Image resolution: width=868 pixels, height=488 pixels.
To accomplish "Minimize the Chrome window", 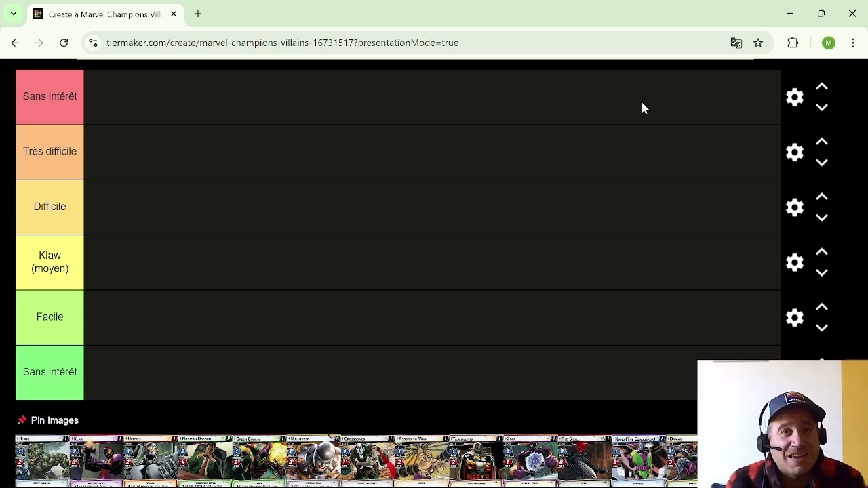I will click(x=790, y=14).
